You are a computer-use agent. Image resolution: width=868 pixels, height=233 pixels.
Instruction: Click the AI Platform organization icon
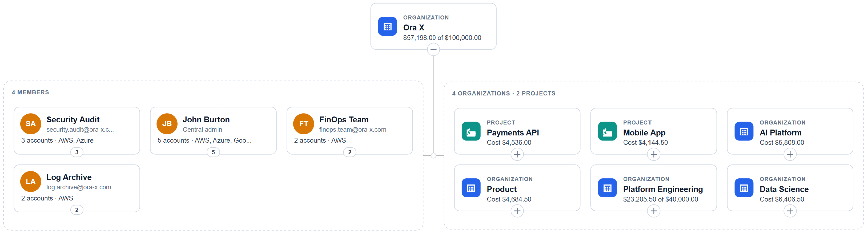tap(744, 131)
